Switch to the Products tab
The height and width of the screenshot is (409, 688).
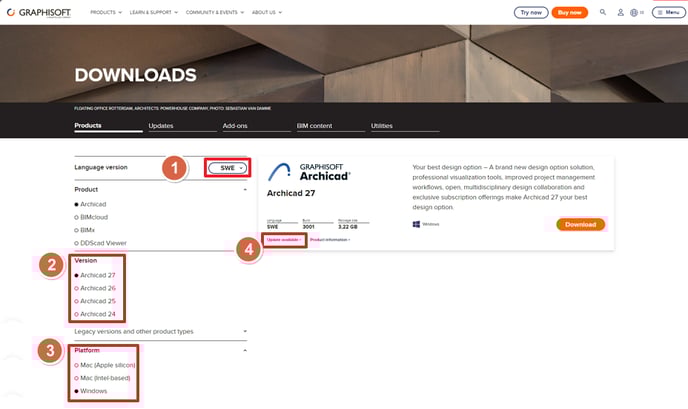pos(108,126)
